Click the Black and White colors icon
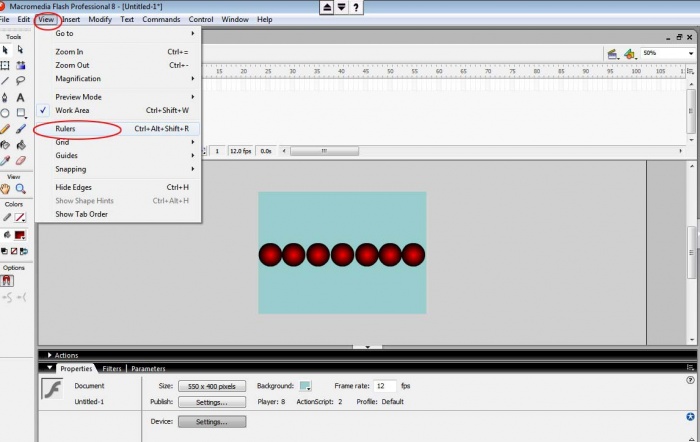 click(4, 251)
